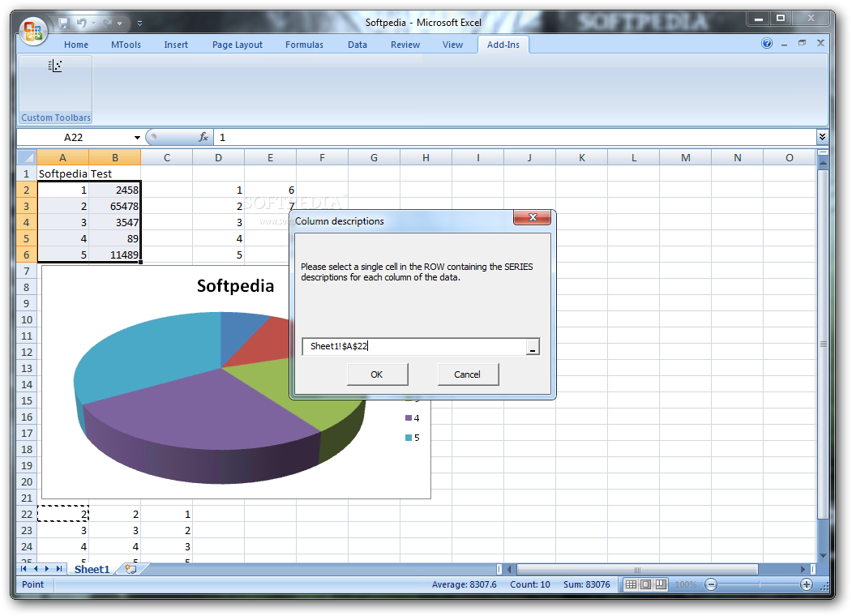Click the Sum: 83076 status entry

coord(587,584)
